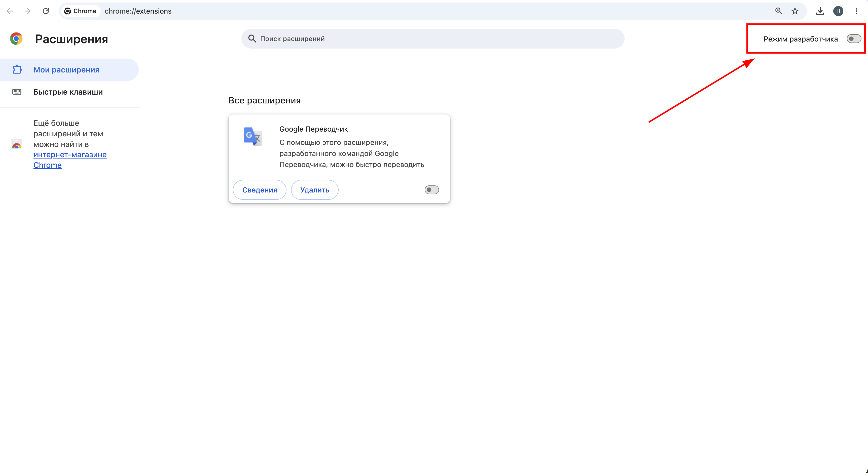868x473 pixels.
Task: Open the интернет-магазине Chrome link
Action: click(x=70, y=160)
